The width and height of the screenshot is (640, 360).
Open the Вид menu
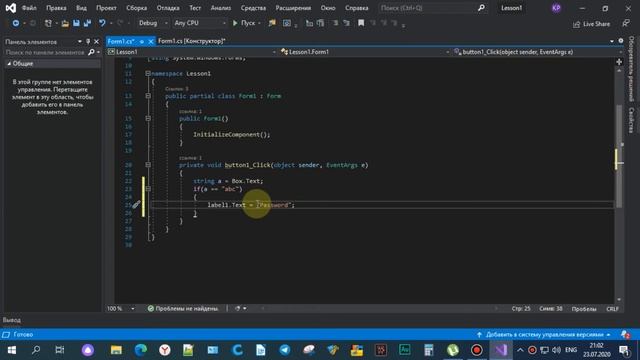81,8
